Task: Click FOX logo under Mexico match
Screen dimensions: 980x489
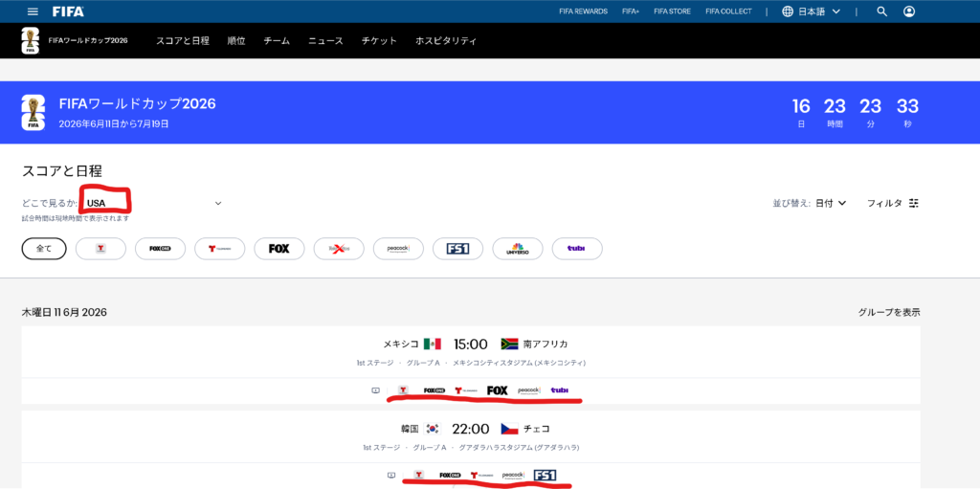Action: 498,390
